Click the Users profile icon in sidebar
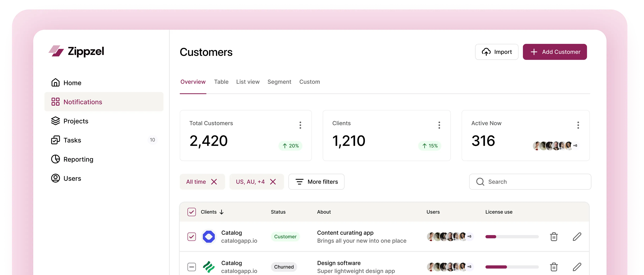The height and width of the screenshot is (275, 644). pyautogui.click(x=55, y=178)
